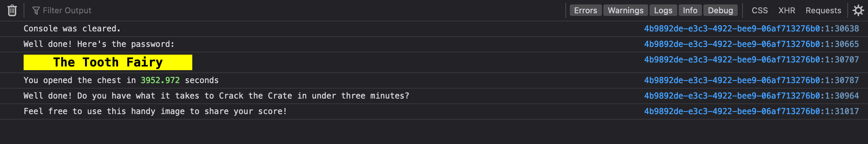Toggle the Logs filter
868x144 pixels.
coord(663,10)
